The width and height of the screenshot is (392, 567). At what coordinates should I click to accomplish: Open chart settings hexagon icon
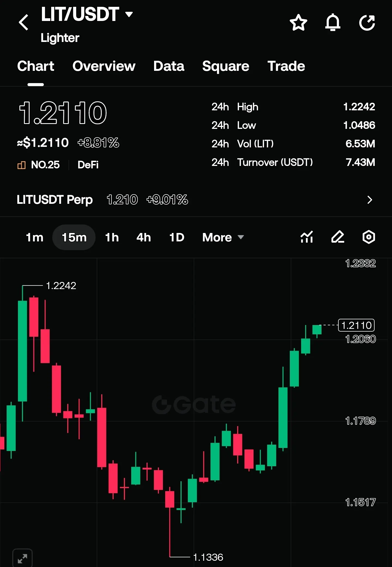[369, 237]
